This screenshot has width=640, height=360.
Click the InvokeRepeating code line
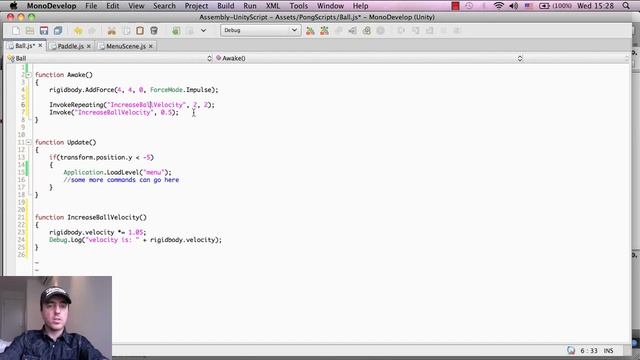[132, 105]
